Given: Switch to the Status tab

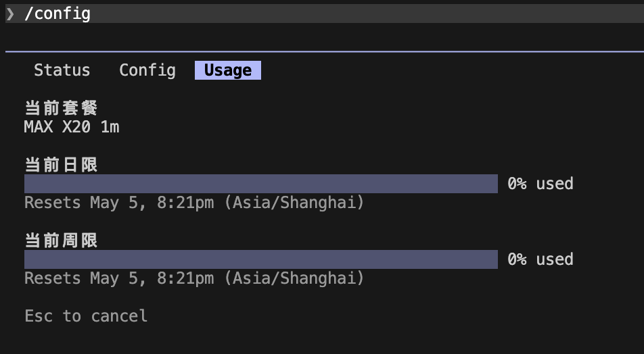Looking at the screenshot, I should point(62,70).
